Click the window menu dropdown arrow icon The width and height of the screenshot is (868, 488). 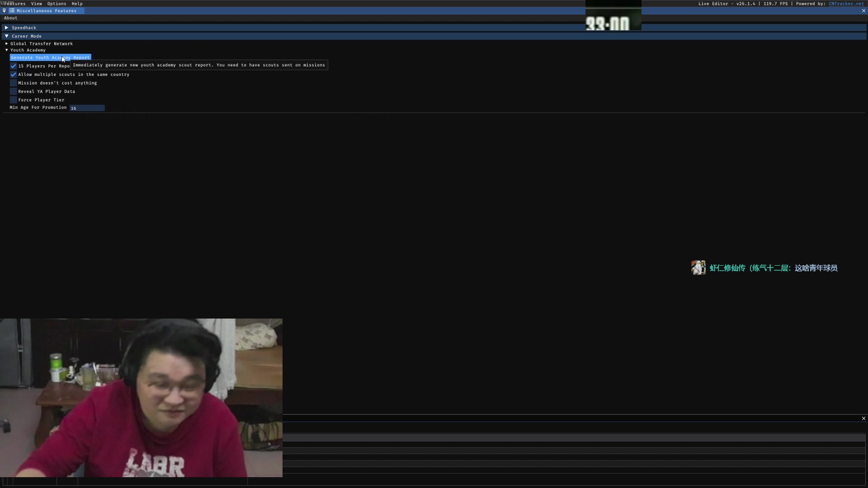click(4, 11)
